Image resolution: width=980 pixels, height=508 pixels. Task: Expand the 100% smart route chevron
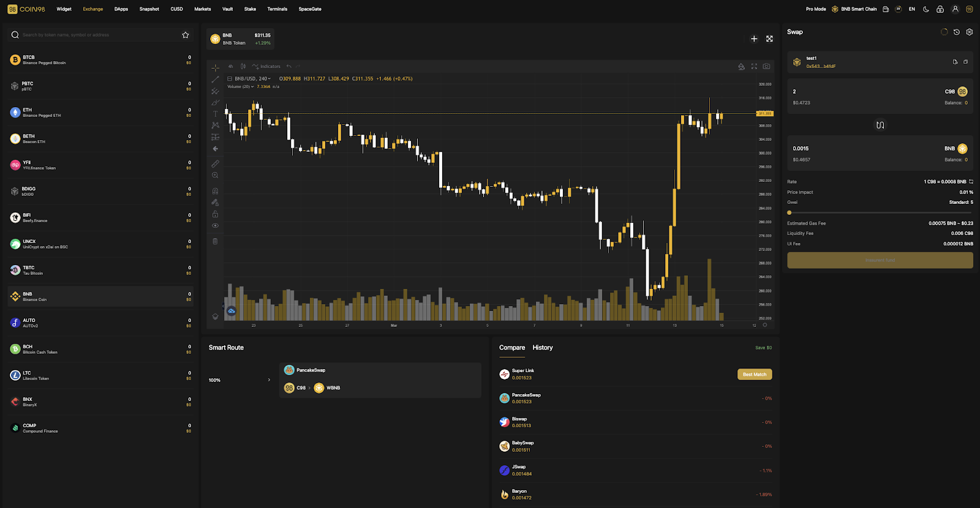pyautogui.click(x=269, y=380)
